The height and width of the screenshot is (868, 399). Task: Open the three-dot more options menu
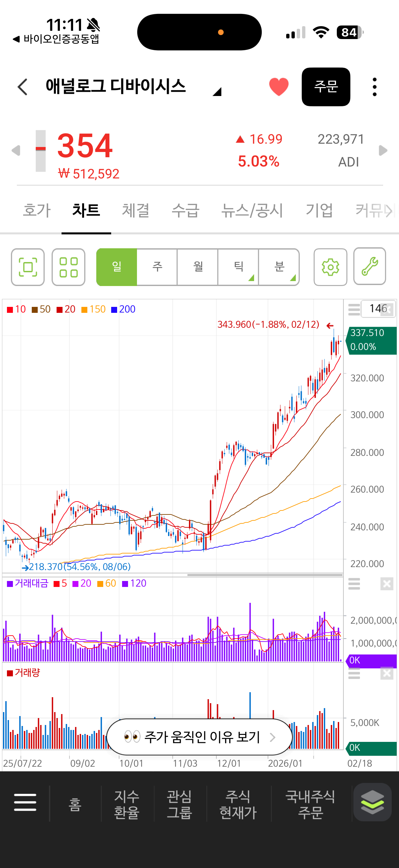click(375, 87)
